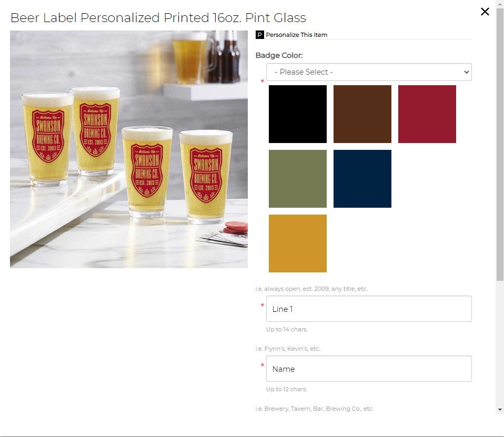Select the olive green badge swatch
This screenshot has height=437, width=504.
tap(298, 179)
